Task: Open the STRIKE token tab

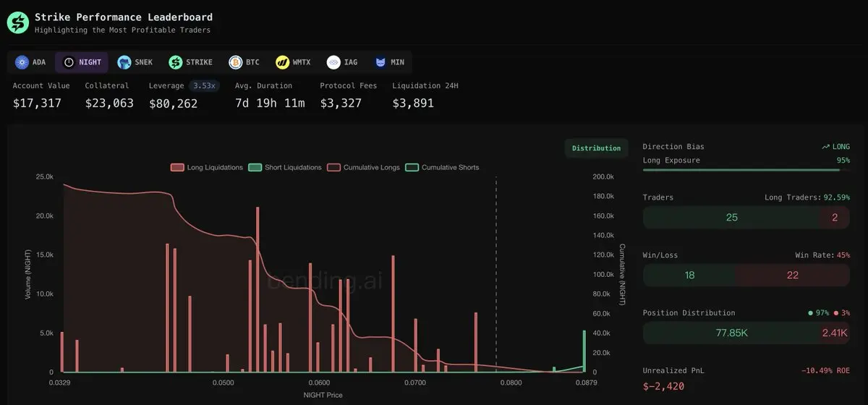Action: (191, 62)
